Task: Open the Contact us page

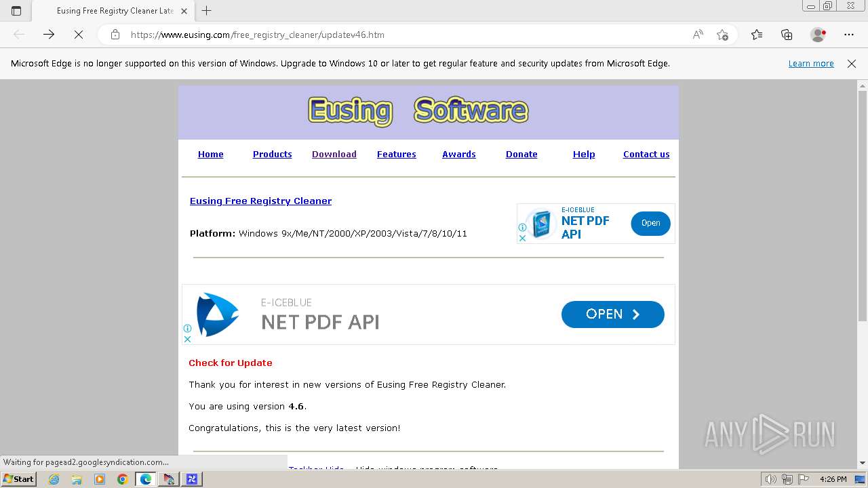Action: point(646,155)
